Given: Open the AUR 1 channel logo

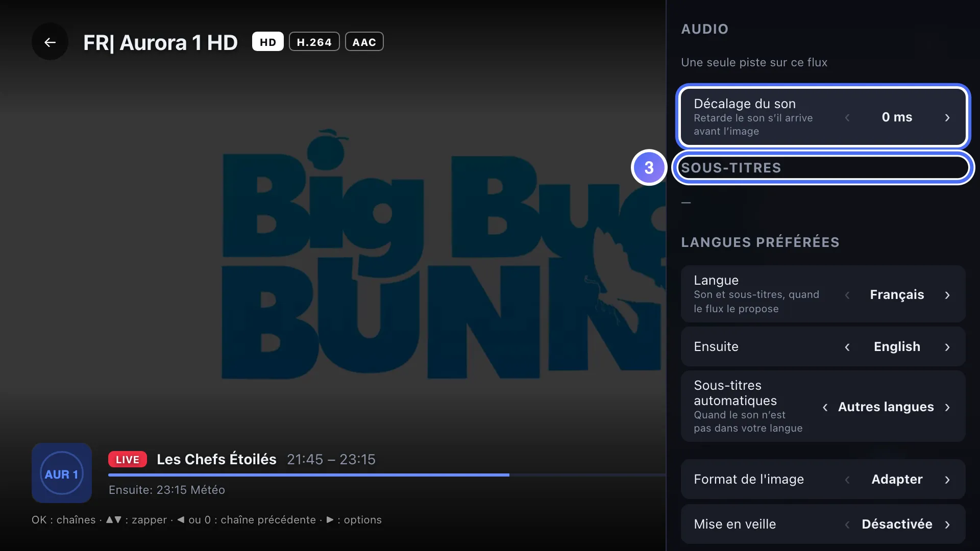Looking at the screenshot, I should click(62, 473).
